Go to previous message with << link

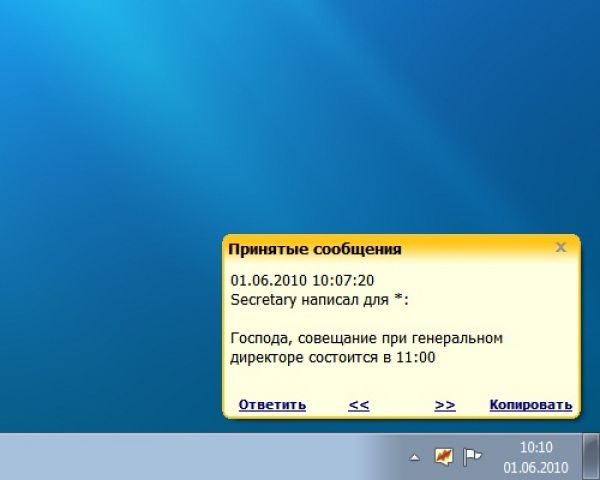click(359, 405)
